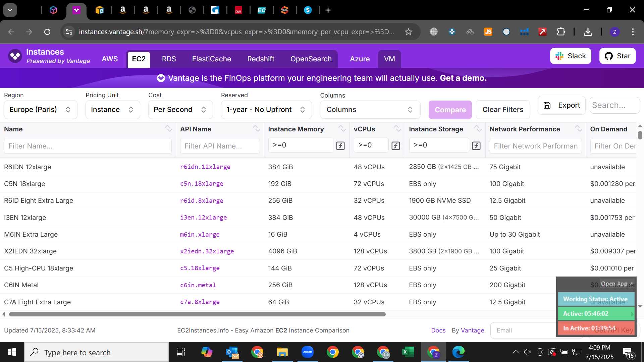
Task: Open the Region dropdown Europe (Paris)
Action: tap(41, 110)
